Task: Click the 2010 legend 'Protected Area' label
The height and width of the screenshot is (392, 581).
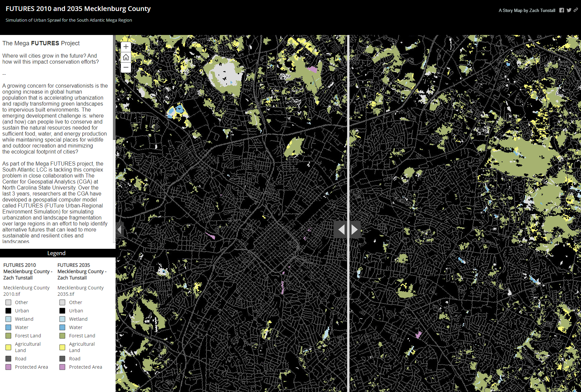Action: (31, 367)
